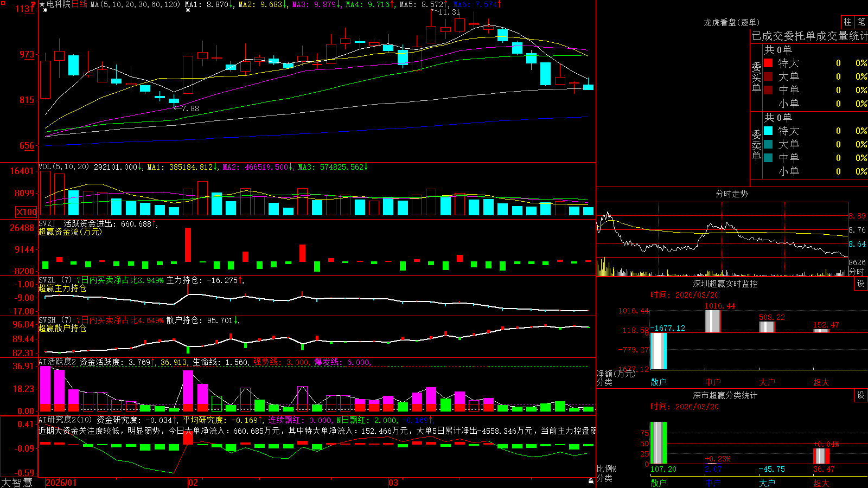The image size is (868, 488).
Task: Click red 特大 buy-order color swatch
Action: 768,63
